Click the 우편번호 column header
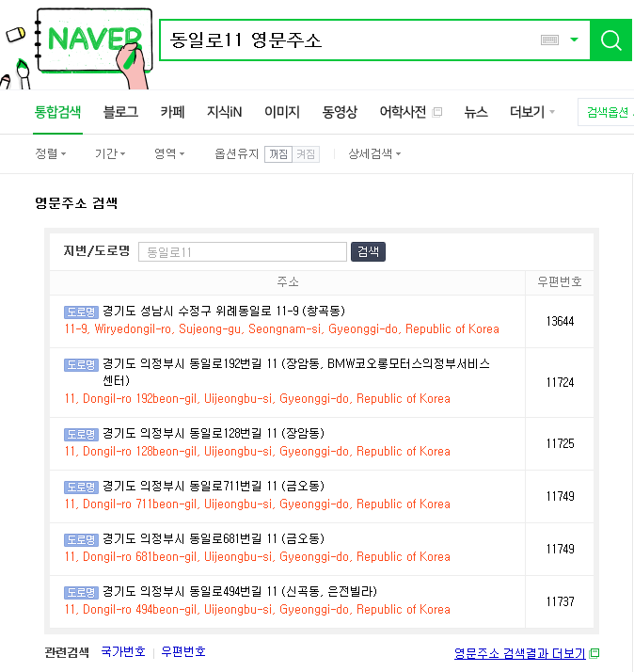This screenshot has height=672, width=634. point(560,282)
